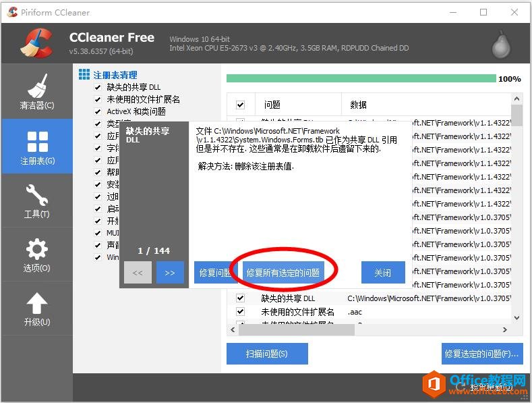Click the 解决方法: 删除该注册表值 text

[x=245, y=166]
